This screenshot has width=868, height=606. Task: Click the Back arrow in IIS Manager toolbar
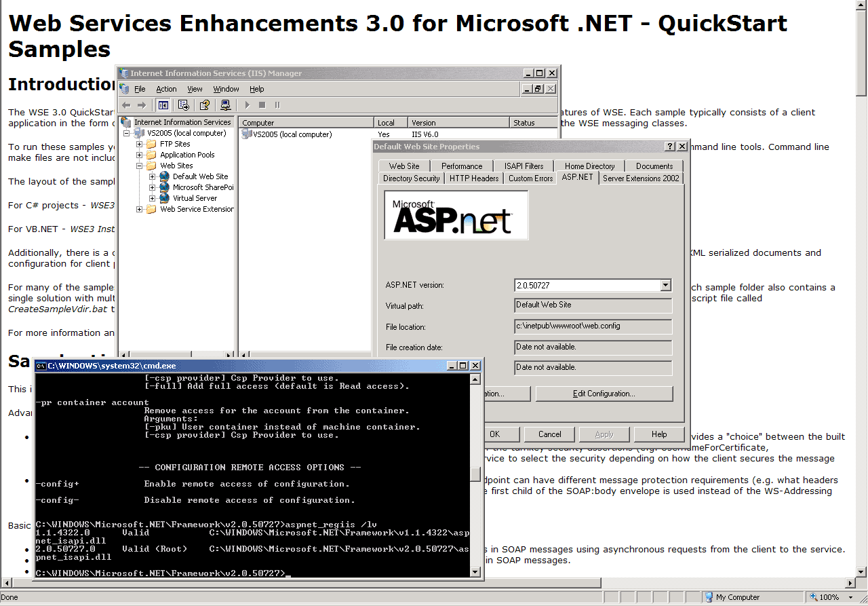tap(126, 105)
